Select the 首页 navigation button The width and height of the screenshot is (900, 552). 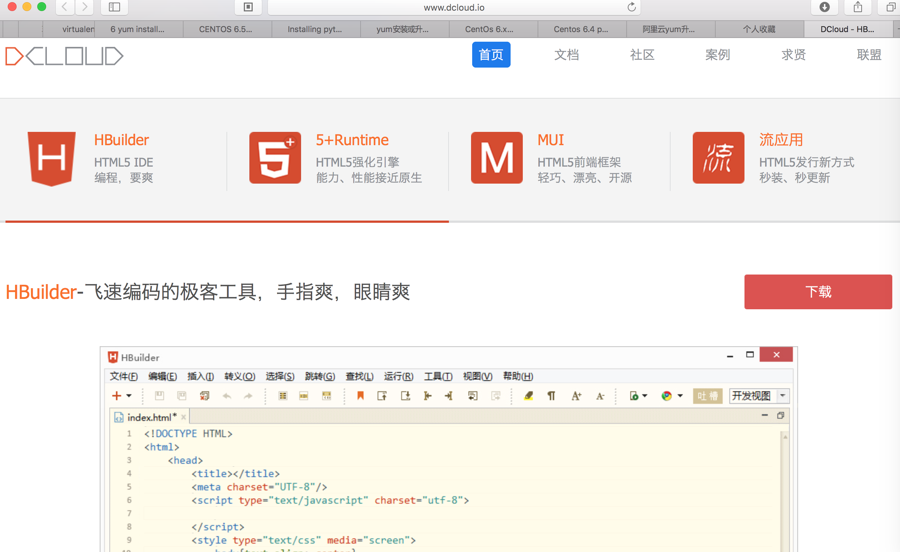point(491,55)
